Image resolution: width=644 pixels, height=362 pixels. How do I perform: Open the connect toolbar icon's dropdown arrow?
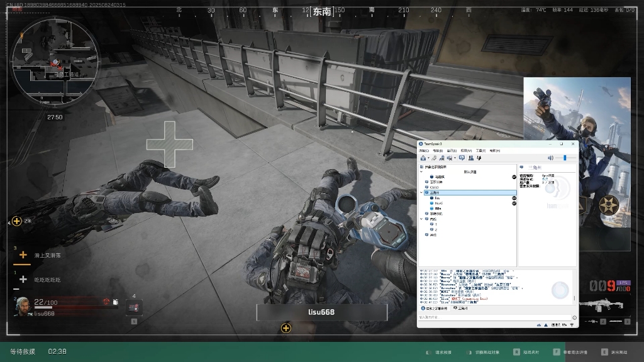tap(428, 158)
